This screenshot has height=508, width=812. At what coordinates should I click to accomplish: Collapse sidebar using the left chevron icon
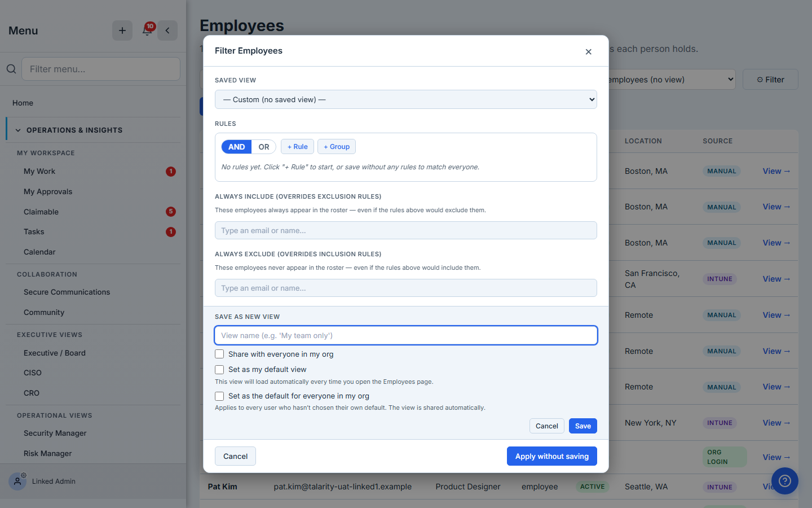click(167, 30)
